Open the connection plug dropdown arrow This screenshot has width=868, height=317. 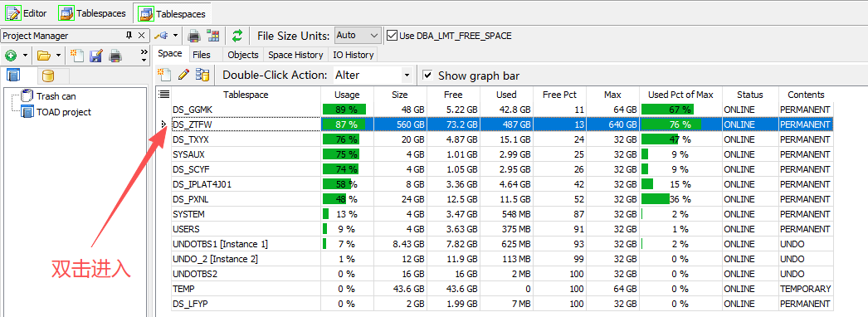pos(175,36)
